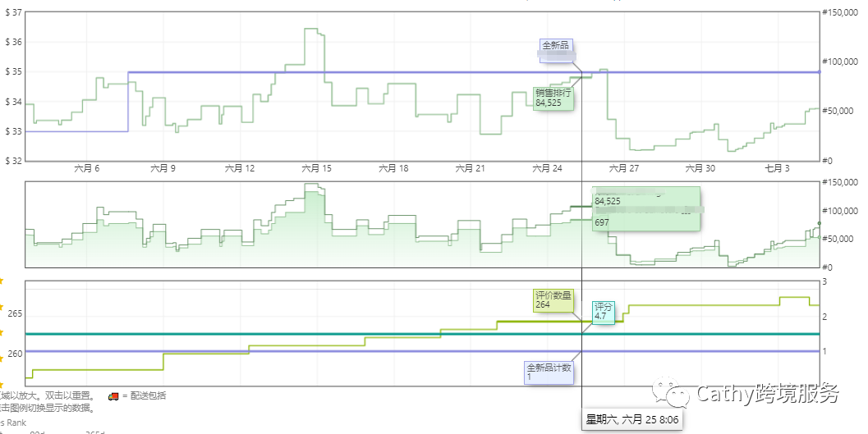This screenshot has width=868, height=434.
Task: Select the 评分 4.7 tooltip box
Action: 604,312
